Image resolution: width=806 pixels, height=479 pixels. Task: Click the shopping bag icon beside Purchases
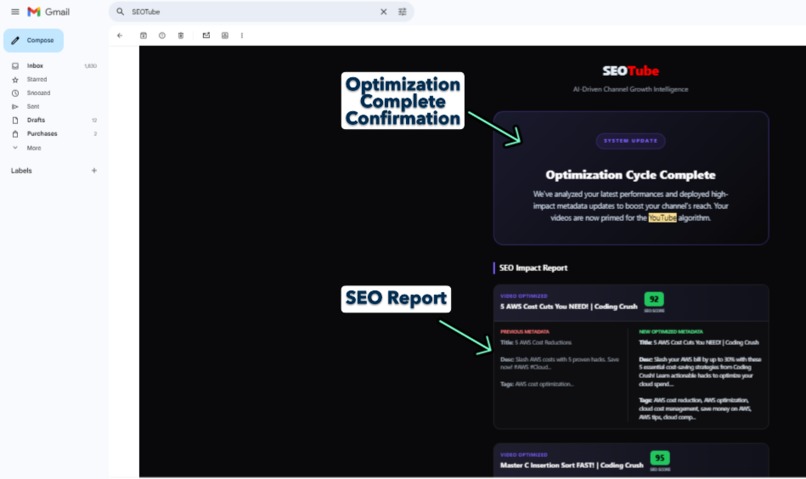click(x=15, y=134)
